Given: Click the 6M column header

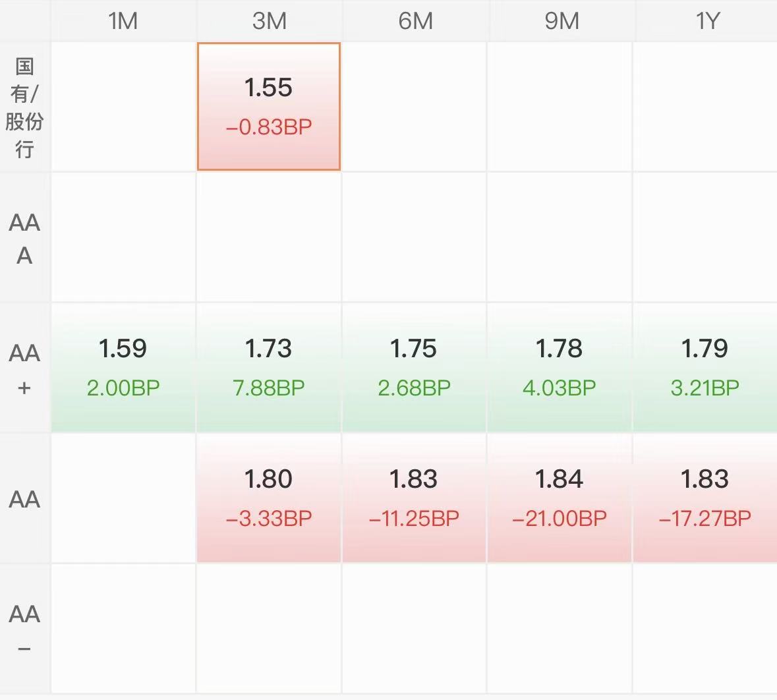Looking at the screenshot, I should click(415, 21).
